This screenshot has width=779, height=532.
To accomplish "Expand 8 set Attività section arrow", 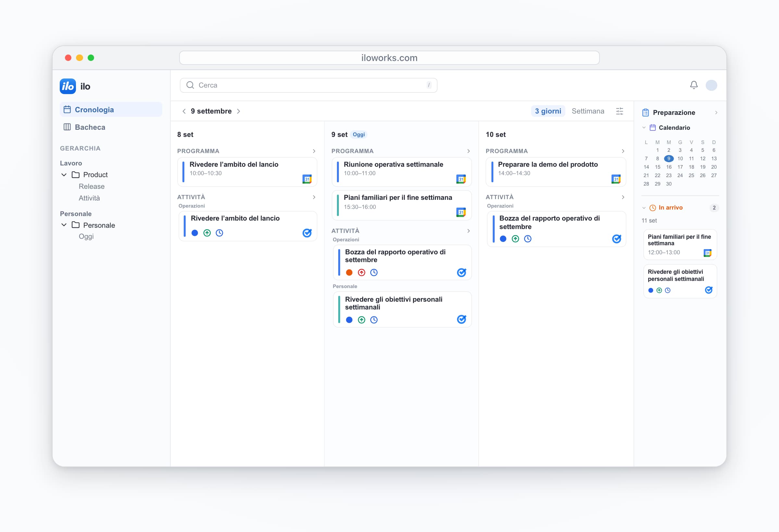I will pyautogui.click(x=314, y=197).
